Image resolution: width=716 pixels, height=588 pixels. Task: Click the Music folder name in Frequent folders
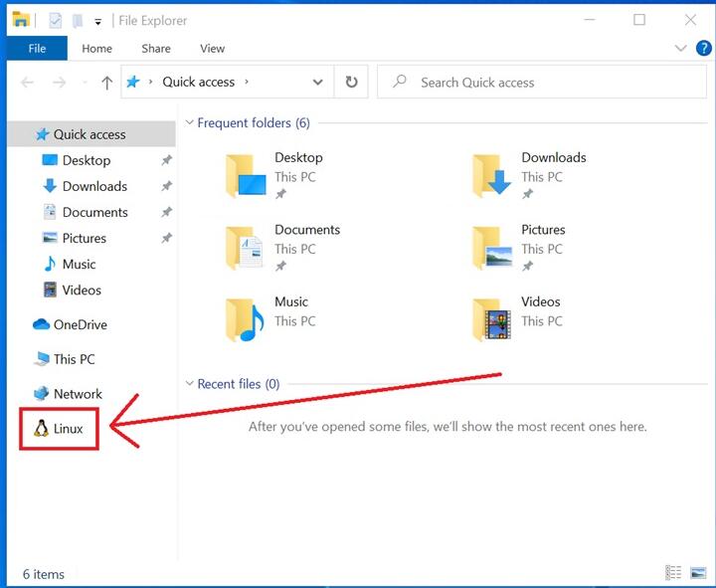point(291,302)
